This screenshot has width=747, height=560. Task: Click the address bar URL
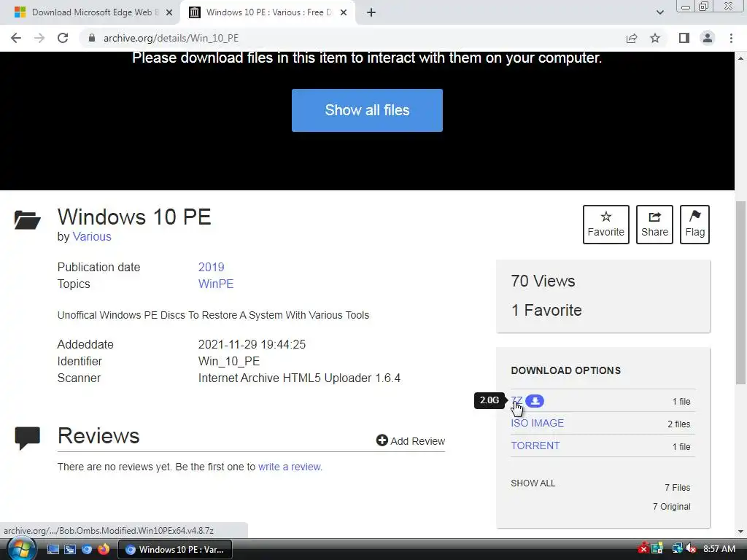coord(171,38)
